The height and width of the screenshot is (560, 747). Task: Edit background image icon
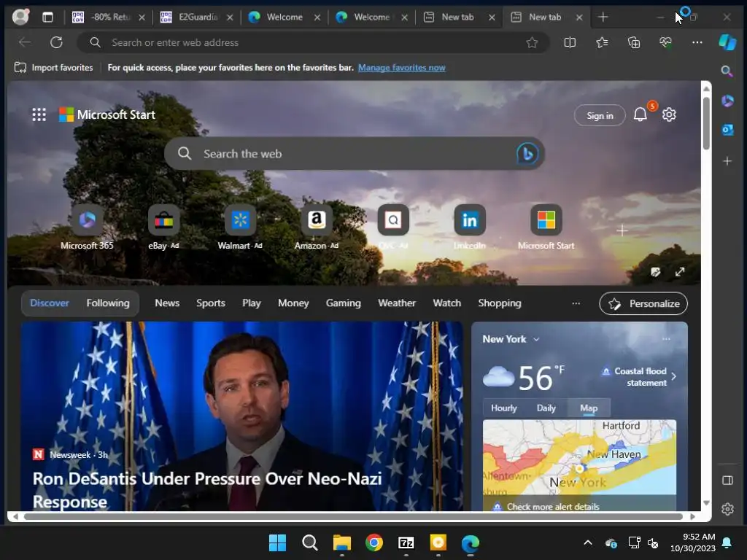tap(656, 272)
